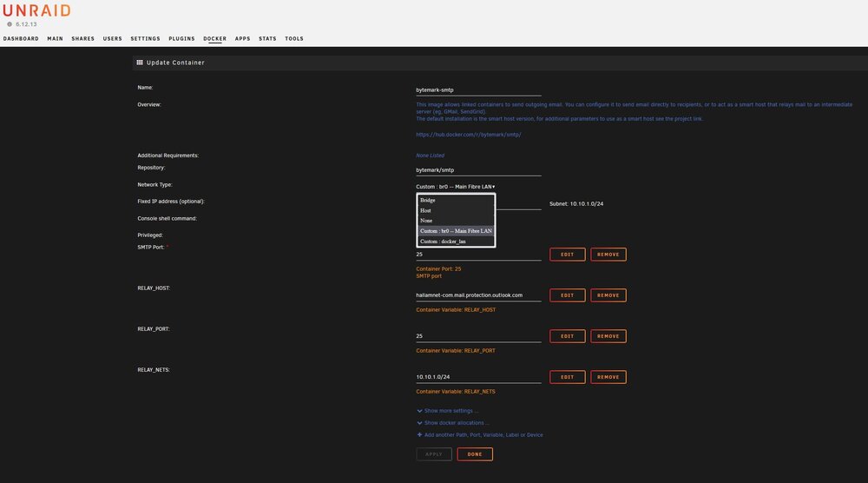Click the None Listed requirements text

point(431,155)
